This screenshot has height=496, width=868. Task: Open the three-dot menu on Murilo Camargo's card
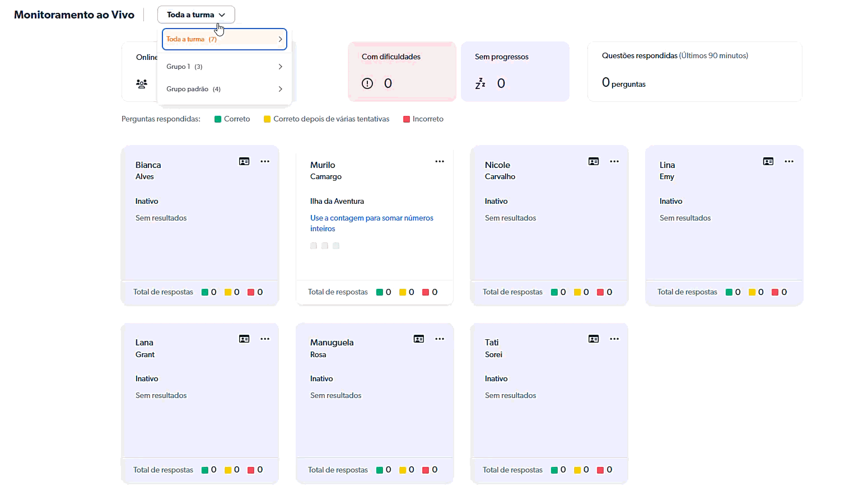pyautogui.click(x=440, y=162)
